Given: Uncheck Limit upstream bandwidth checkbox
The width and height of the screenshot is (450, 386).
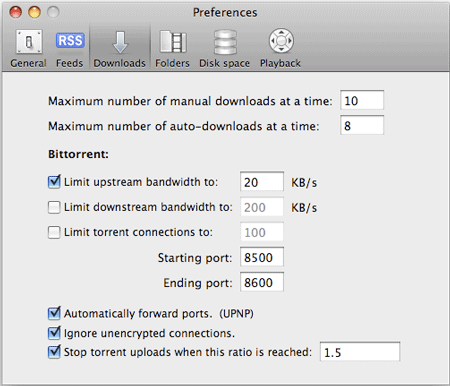Looking at the screenshot, I should click(54, 182).
